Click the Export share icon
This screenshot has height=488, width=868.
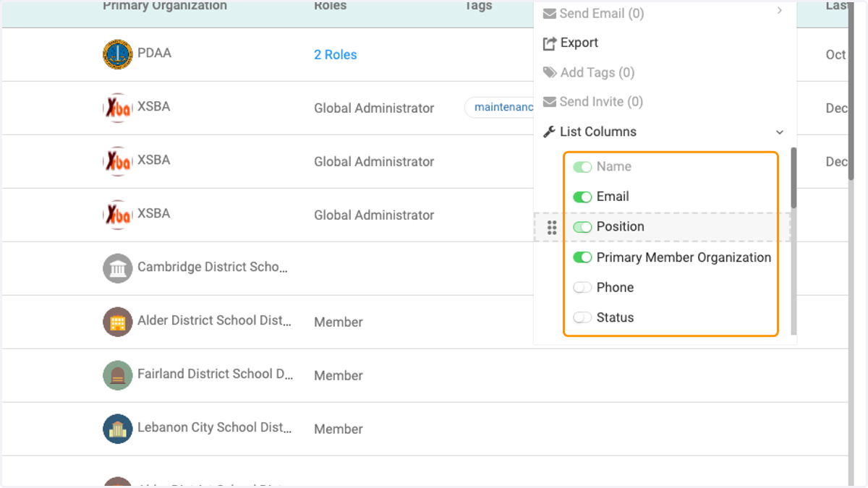550,43
